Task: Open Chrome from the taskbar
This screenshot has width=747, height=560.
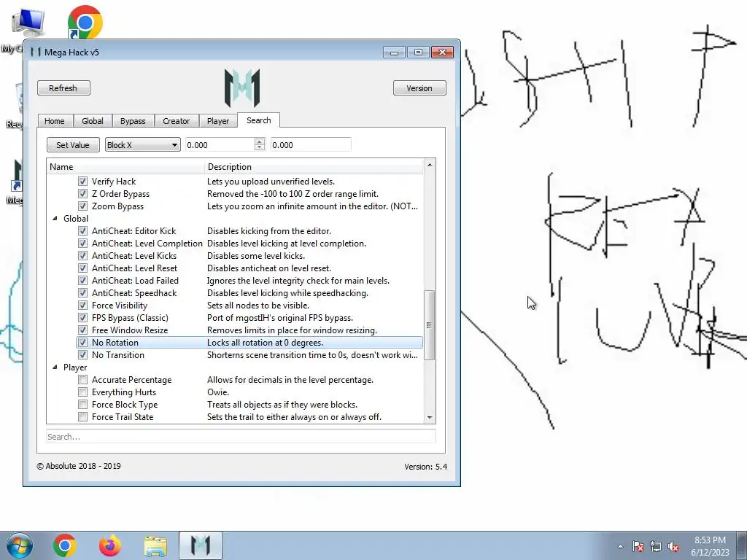Action: coord(65,545)
